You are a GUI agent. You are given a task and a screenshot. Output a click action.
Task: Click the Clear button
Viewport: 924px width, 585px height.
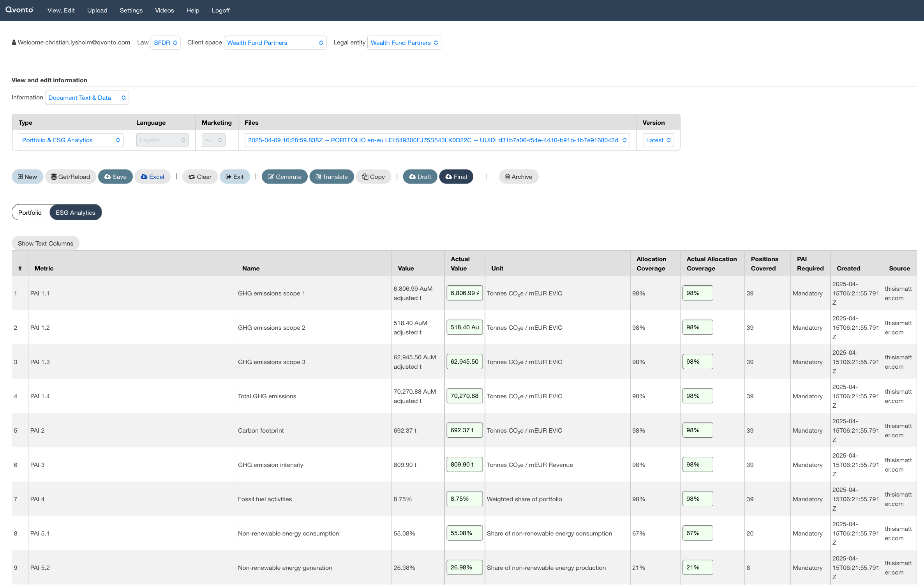[200, 177]
